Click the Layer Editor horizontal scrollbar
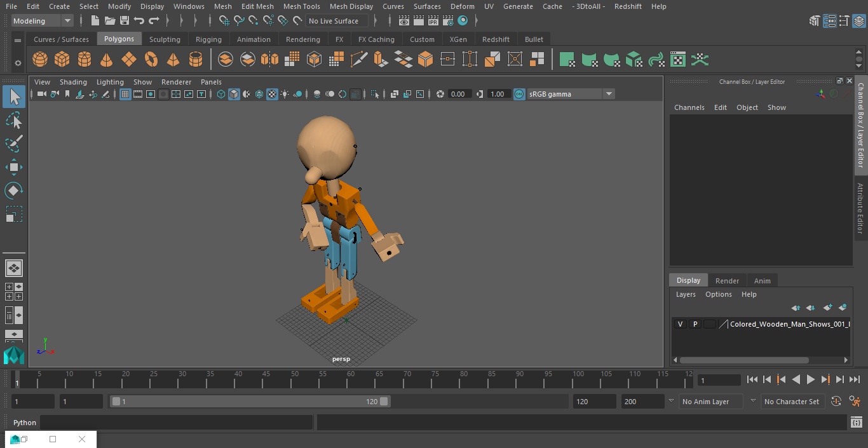 tap(744, 360)
